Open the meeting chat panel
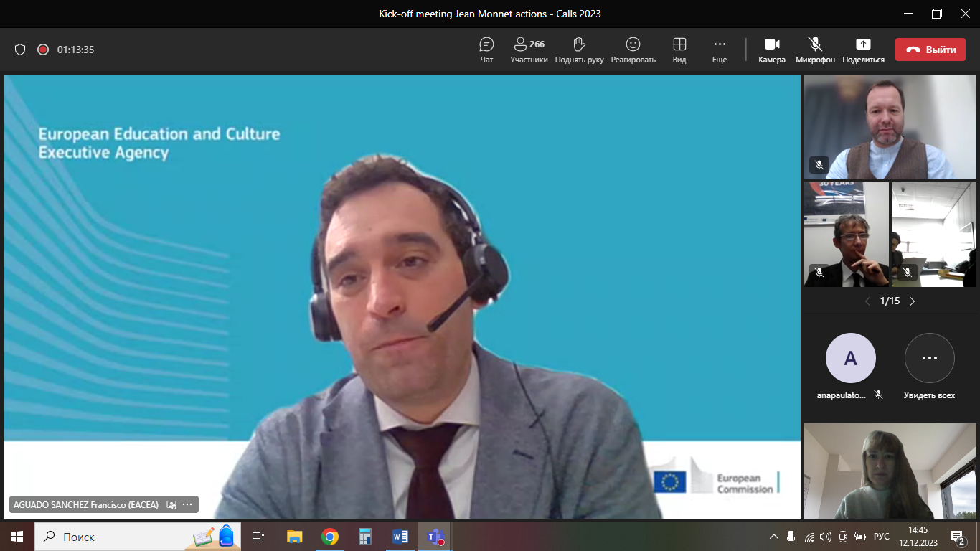The width and height of the screenshot is (980, 551). click(486, 50)
